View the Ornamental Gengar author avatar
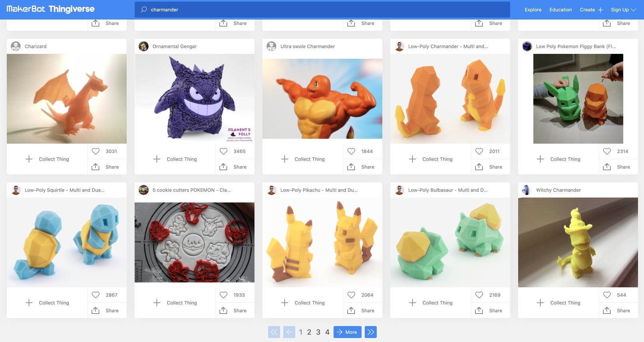This screenshot has height=342, width=644. tap(143, 46)
